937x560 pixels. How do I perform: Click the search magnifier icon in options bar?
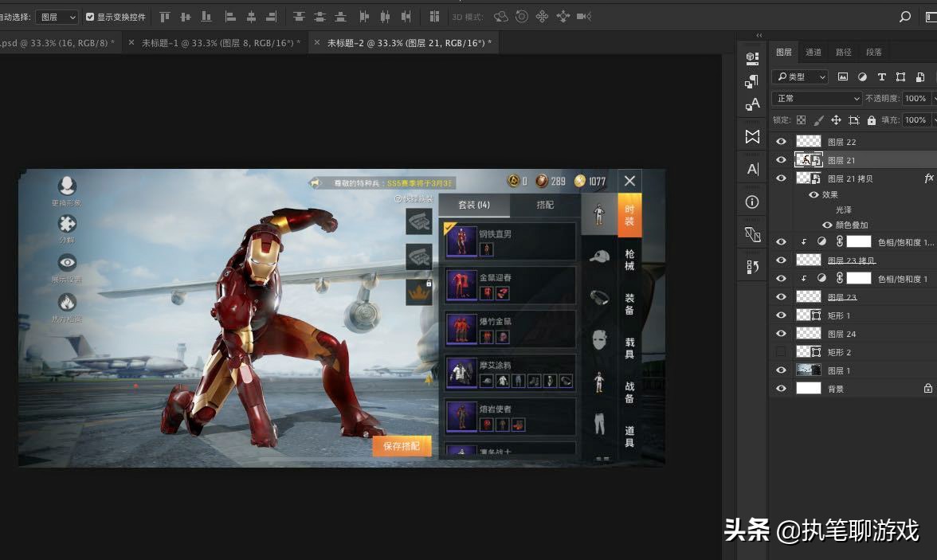tap(904, 17)
